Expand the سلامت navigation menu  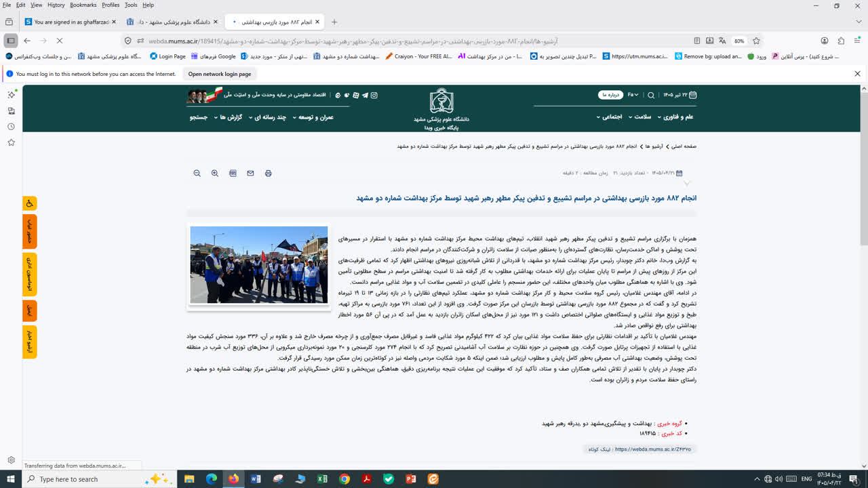(639, 117)
